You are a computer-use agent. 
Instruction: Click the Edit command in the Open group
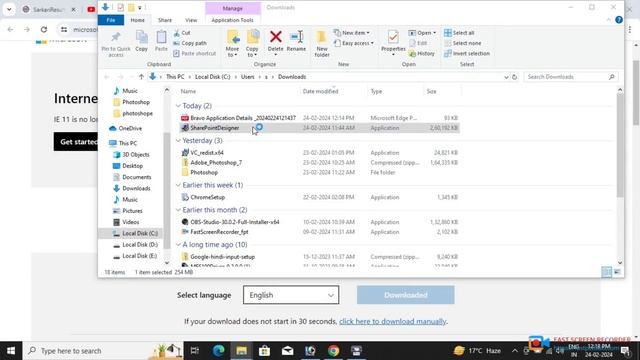(418, 43)
